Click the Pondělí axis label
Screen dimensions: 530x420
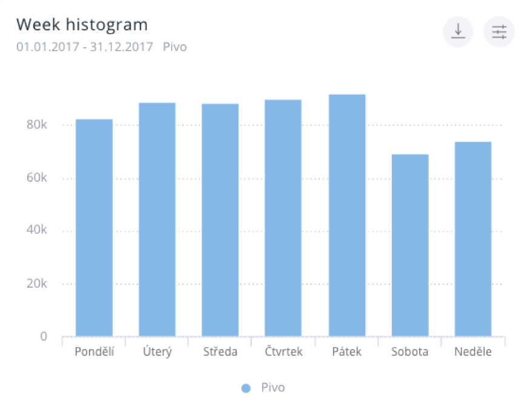tap(94, 352)
